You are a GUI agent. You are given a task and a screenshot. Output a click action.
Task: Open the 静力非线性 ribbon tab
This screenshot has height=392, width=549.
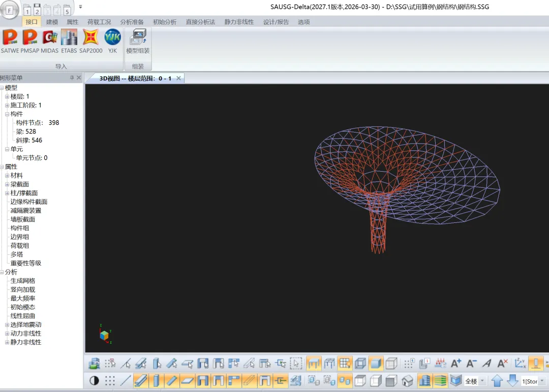coord(239,22)
